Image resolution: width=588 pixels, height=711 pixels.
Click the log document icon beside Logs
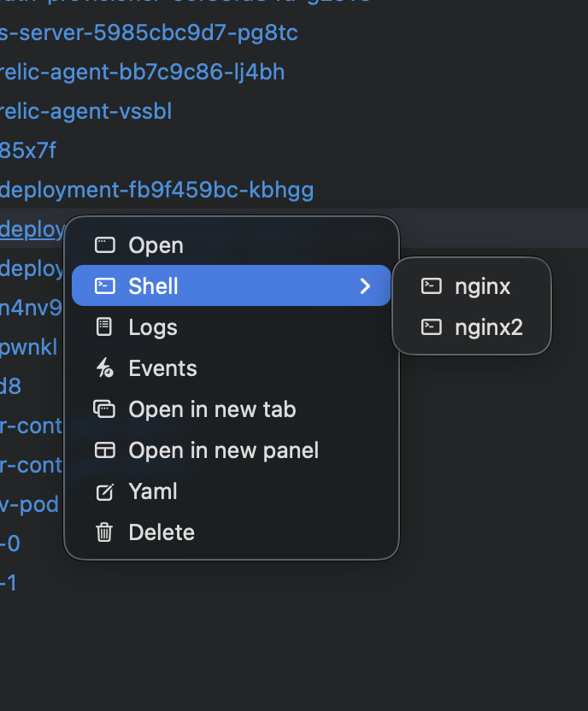pos(103,326)
